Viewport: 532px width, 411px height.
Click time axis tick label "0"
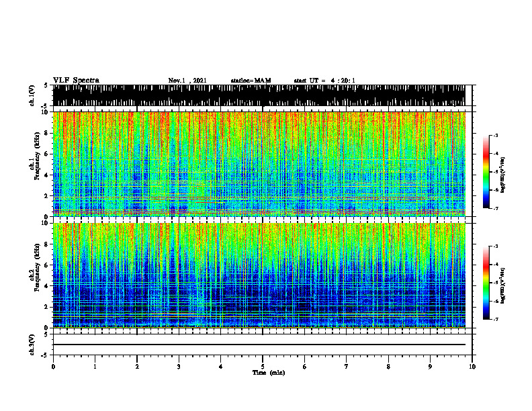point(53,367)
